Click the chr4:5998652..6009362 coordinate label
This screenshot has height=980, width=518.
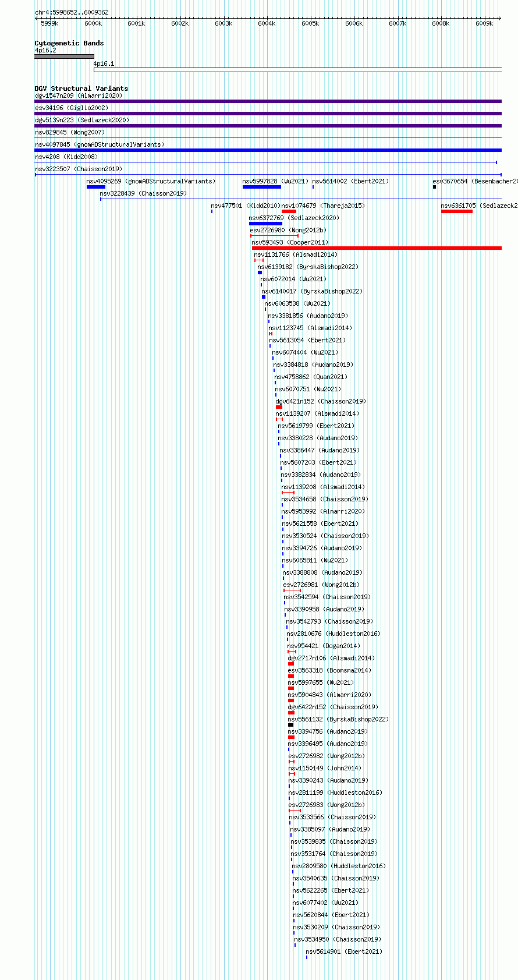pyautogui.click(x=72, y=12)
